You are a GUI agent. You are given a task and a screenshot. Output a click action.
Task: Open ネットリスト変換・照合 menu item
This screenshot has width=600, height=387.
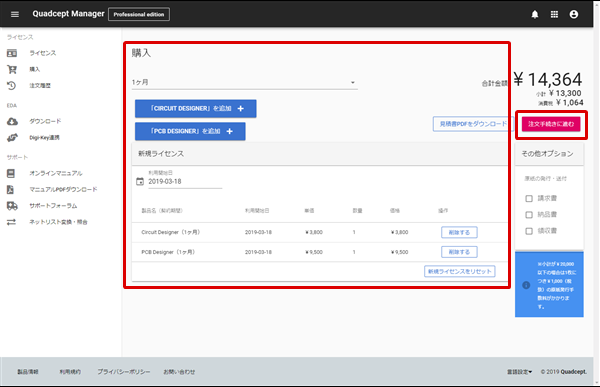(58, 222)
